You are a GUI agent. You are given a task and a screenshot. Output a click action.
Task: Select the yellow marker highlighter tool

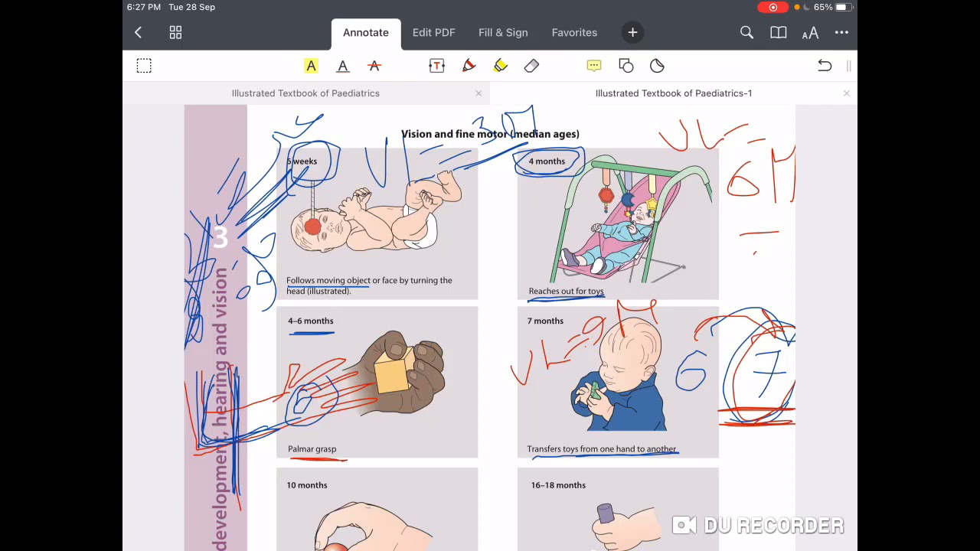tap(500, 66)
